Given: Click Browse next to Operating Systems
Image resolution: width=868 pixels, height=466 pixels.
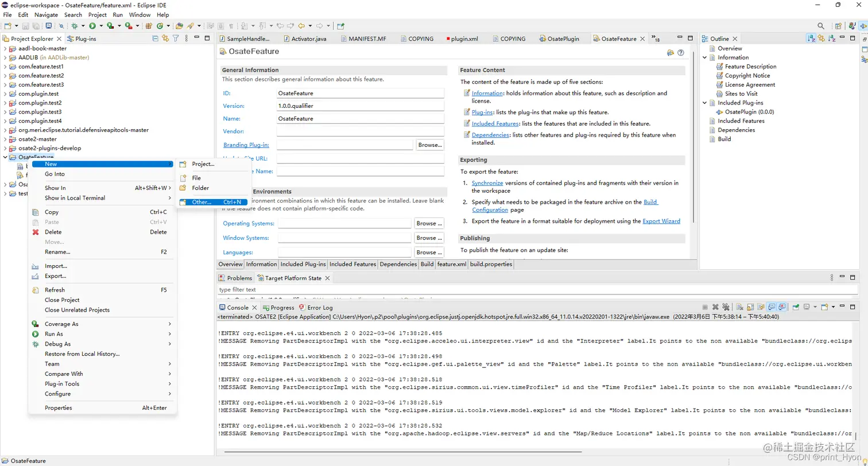Looking at the screenshot, I should (429, 223).
